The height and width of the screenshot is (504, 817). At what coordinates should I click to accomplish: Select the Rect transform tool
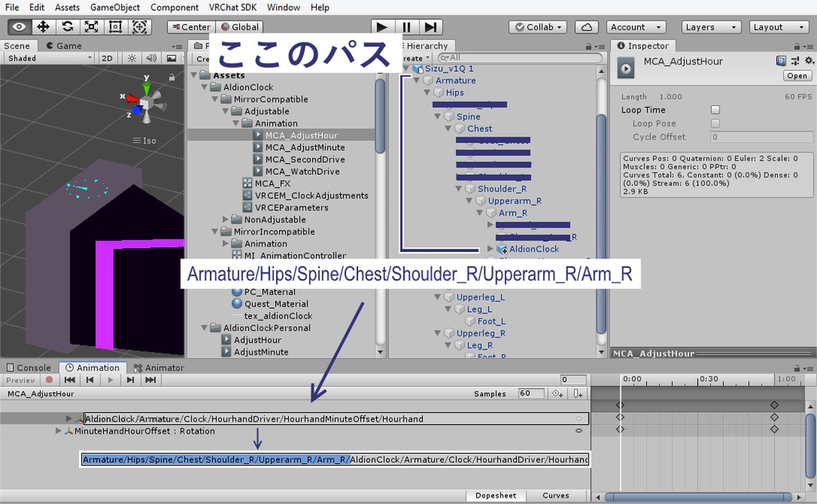pyautogui.click(x=115, y=26)
